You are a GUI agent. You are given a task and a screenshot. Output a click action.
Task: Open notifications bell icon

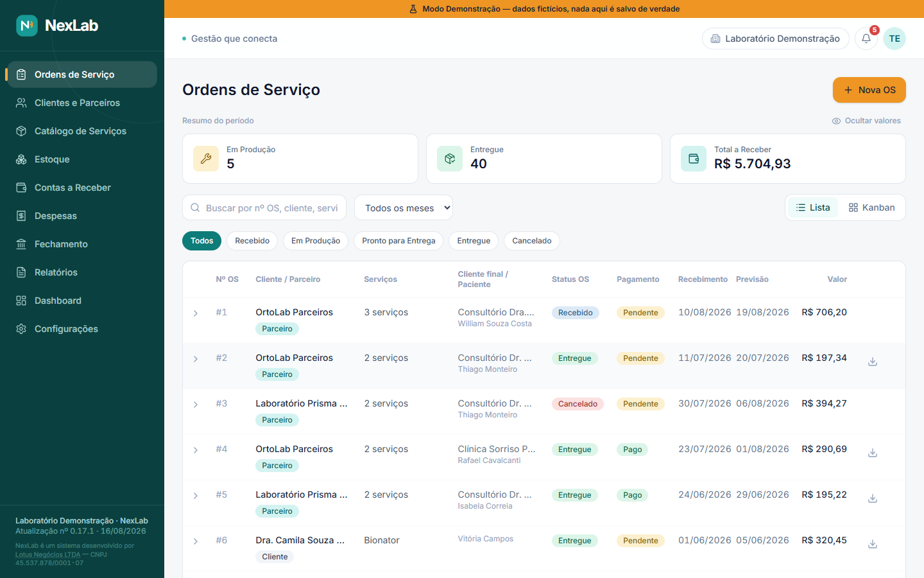(x=866, y=39)
